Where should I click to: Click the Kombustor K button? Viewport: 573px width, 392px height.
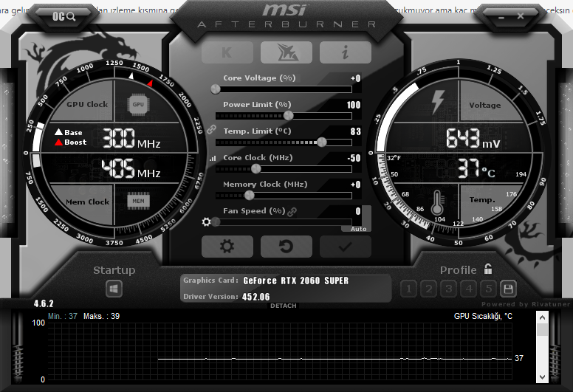pyautogui.click(x=227, y=52)
